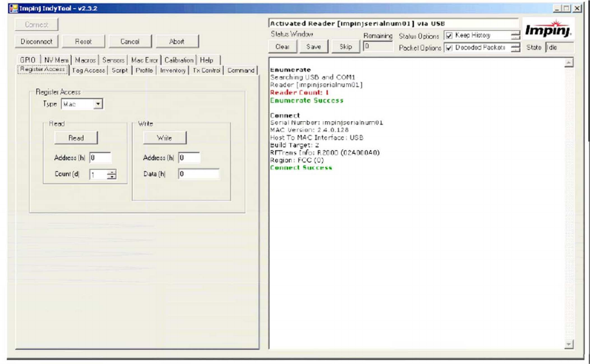Click "Host To MAC Interface: USB" line
This screenshot has height=364, width=590.
[x=317, y=137]
